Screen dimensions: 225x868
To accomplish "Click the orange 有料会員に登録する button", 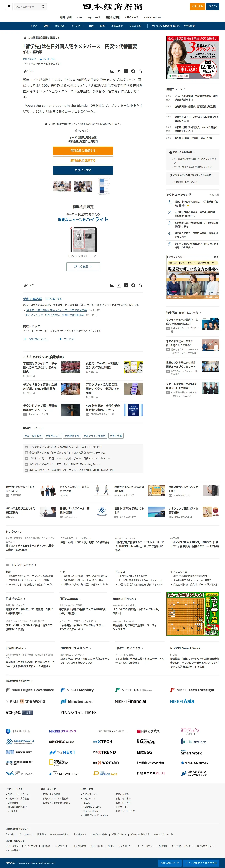I will (x=83, y=151).
